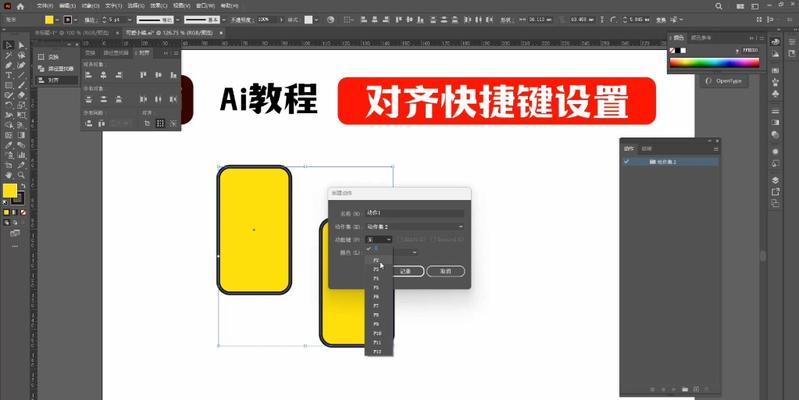Select F5 from the function key list
Screen dimensions: 799x400
click(x=377, y=287)
